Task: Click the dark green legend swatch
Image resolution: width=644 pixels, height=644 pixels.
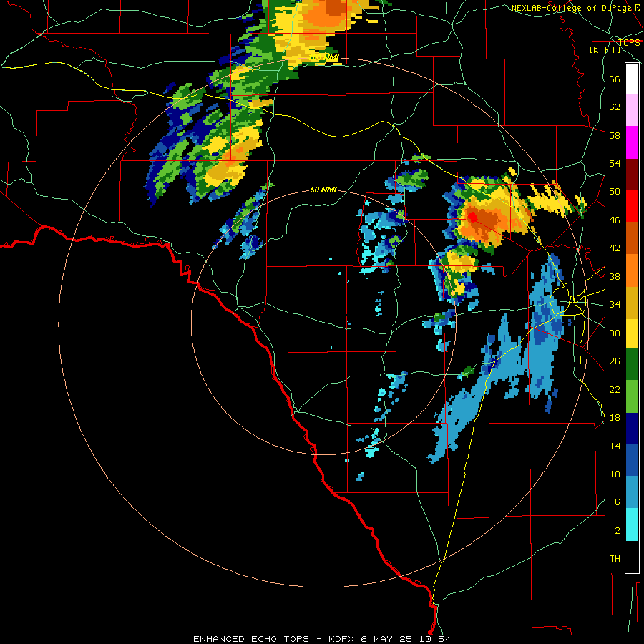Action: [632, 364]
